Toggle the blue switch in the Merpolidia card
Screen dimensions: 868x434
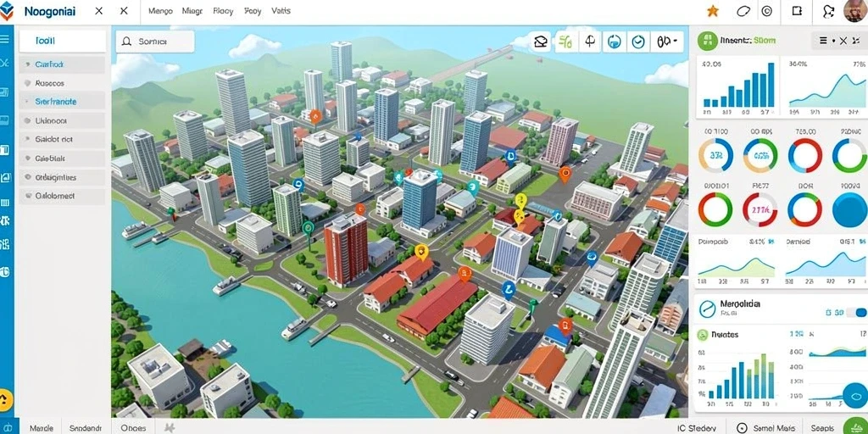[x=856, y=313]
